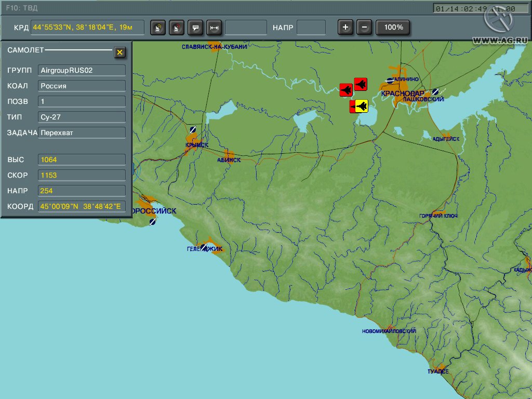The width and height of the screenshot is (532, 399).
Task: Click the Пашковский airfield marker
Action: pyautogui.click(x=435, y=92)
